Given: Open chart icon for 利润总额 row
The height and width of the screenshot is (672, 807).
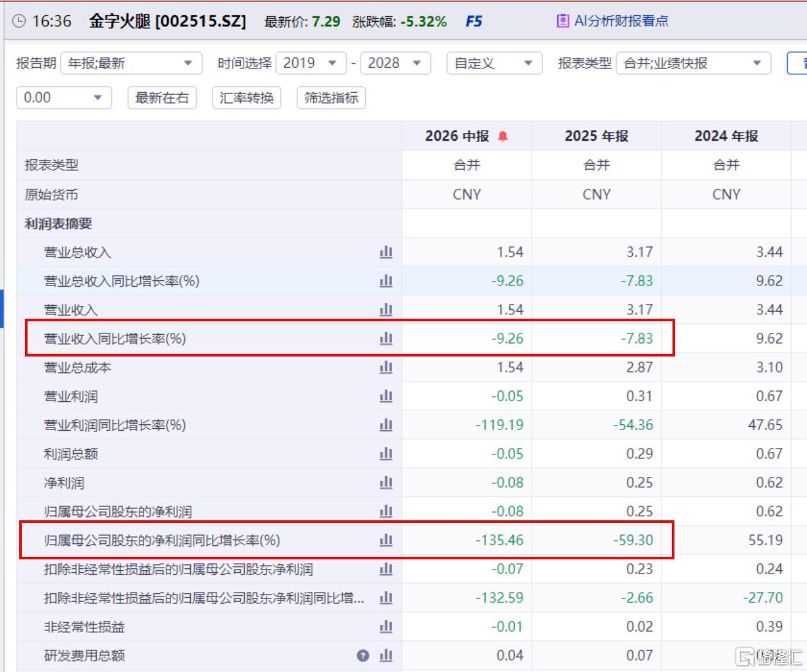Looking at the screenshot, I should tap(386, 454).
